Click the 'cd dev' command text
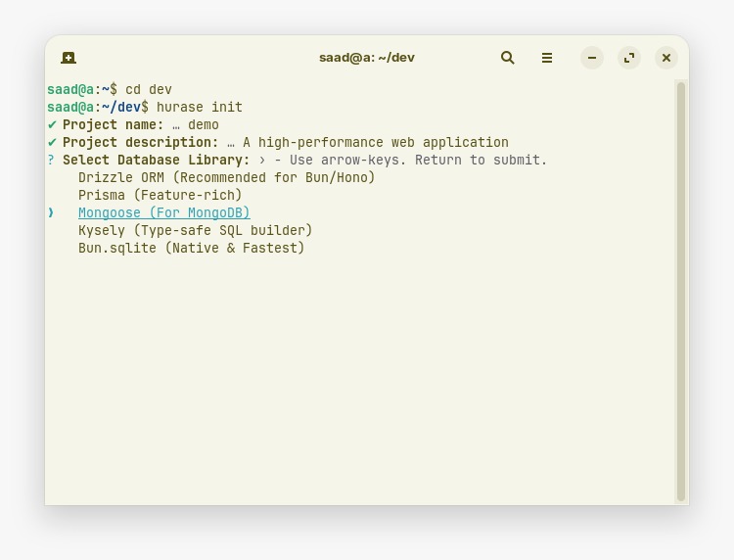The image size is (734, 560). (x=149, y=89)
